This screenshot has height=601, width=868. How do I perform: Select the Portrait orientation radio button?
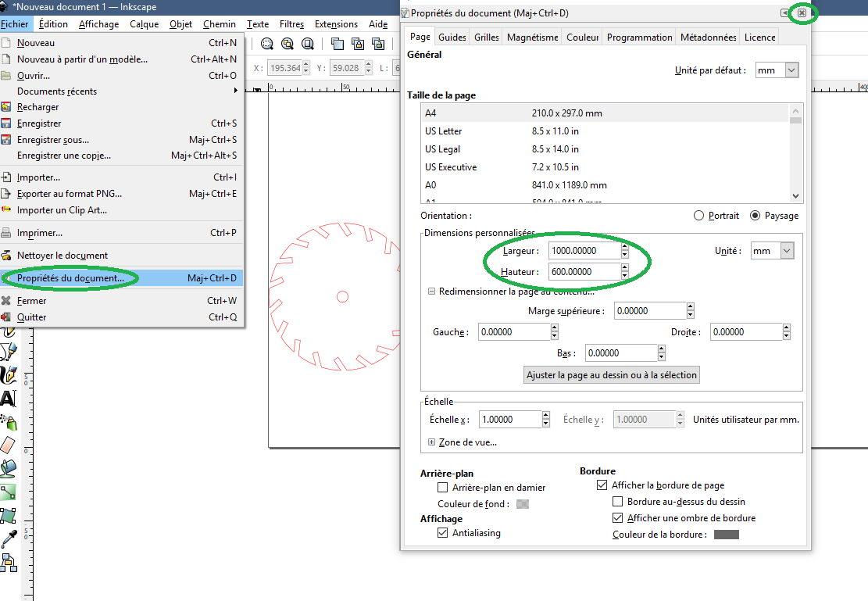click(698, 216)
